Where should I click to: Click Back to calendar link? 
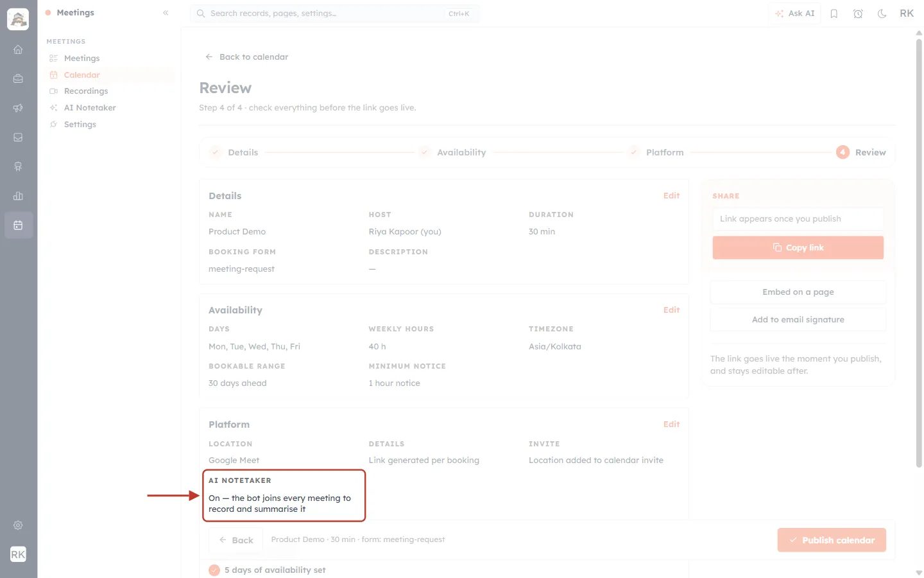247,57
